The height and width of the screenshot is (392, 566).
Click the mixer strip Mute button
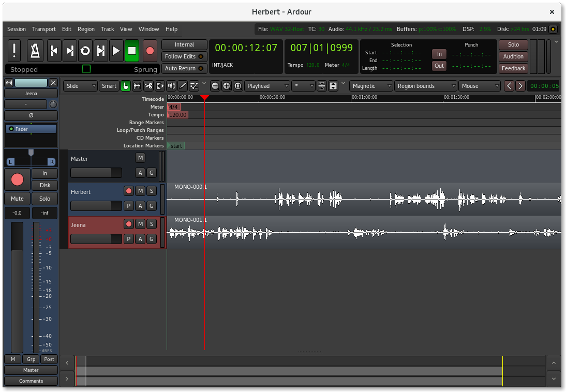(17, 199)
